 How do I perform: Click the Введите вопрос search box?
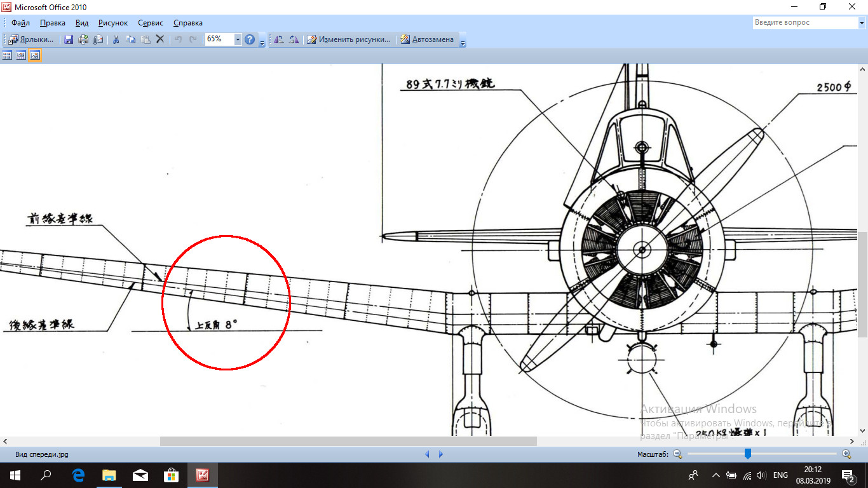coord(804,23)
